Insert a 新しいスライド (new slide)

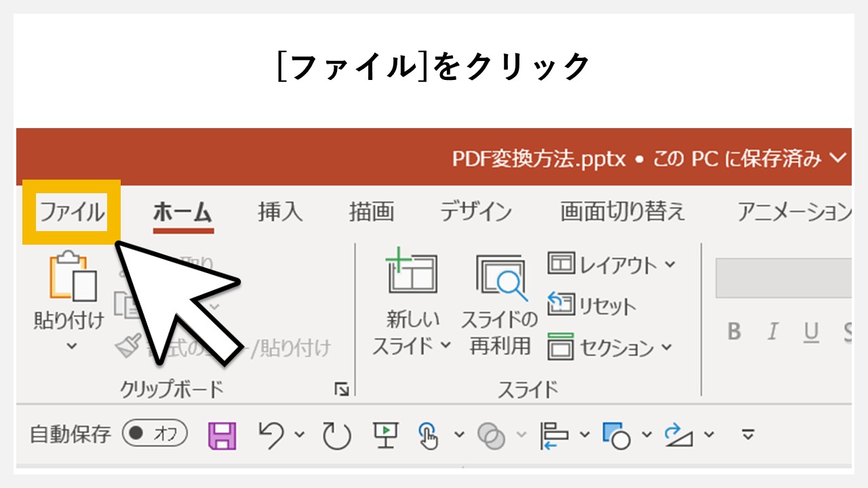tap(412, 298)
